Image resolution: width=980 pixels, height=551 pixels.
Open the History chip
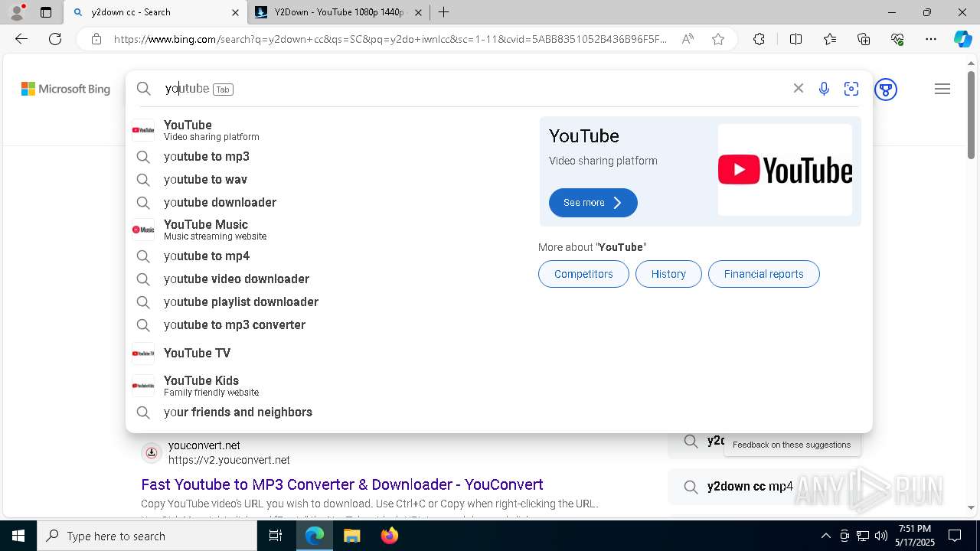point(668,274)
